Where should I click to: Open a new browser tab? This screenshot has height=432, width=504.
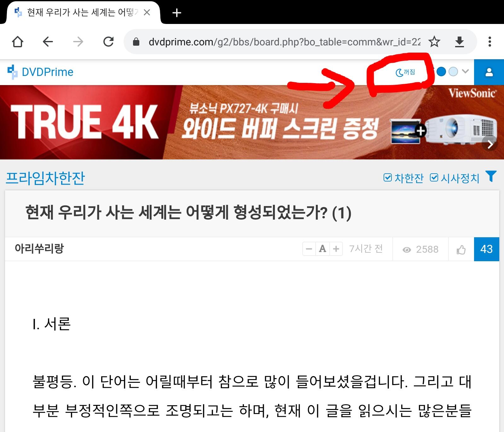177,13
